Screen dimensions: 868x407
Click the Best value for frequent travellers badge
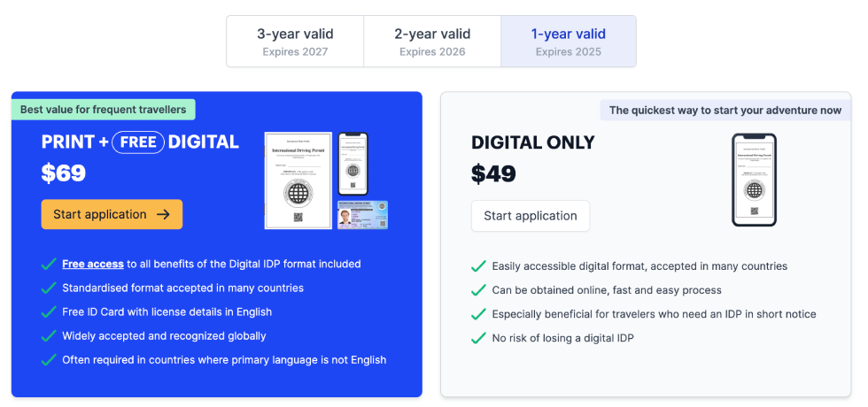pos(104,110)
